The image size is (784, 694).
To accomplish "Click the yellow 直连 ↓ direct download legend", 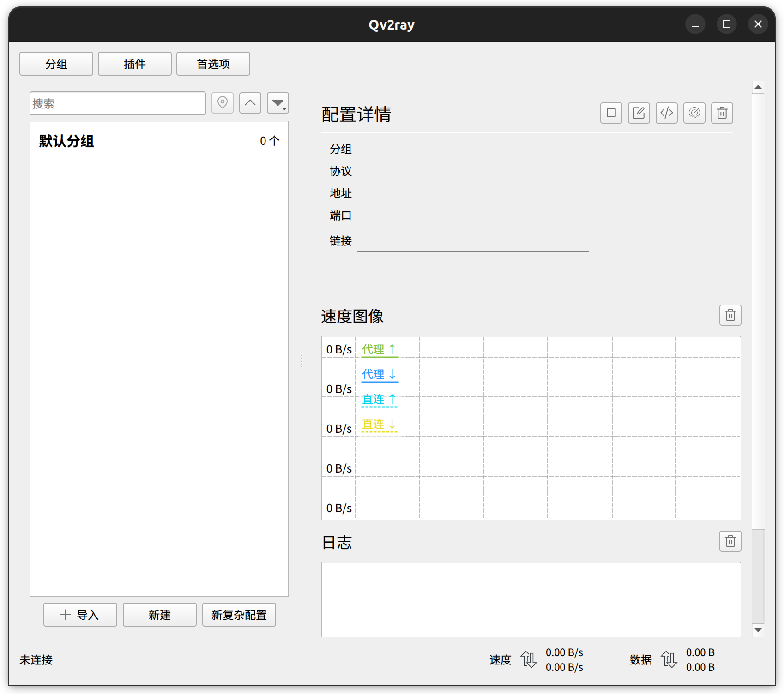I will point(379,425).
